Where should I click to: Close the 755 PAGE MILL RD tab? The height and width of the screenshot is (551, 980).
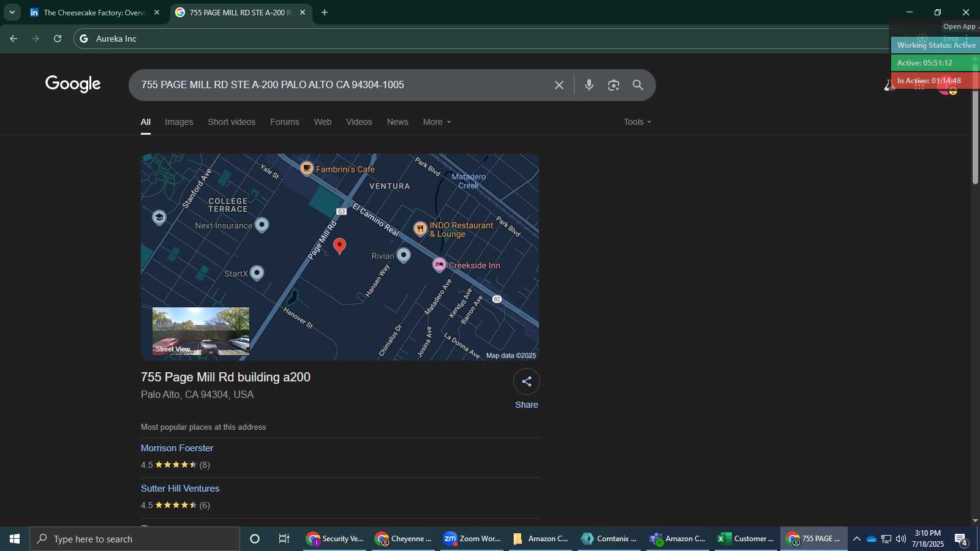point(303,12)
